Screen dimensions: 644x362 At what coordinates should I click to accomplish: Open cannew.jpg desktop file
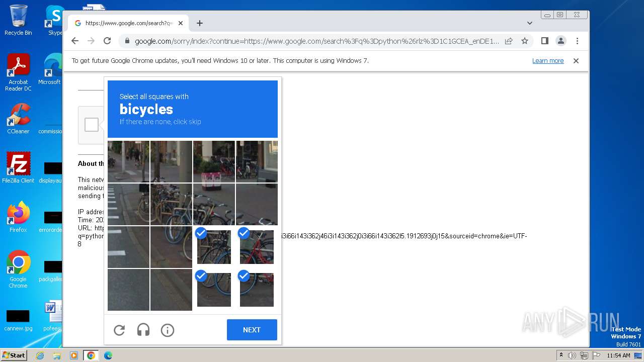coord(18,320)
